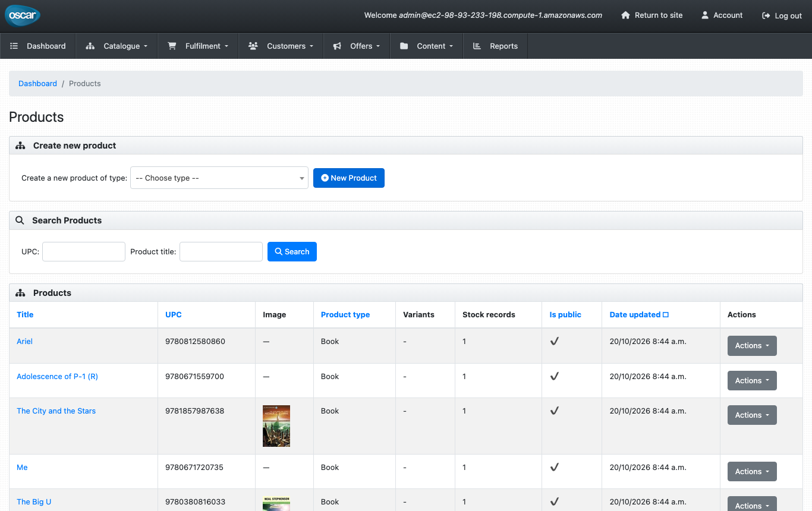This screenshot has width=812, height=511.
Task: Expand the Fulfilment menu
Action: tap(198, 46)
